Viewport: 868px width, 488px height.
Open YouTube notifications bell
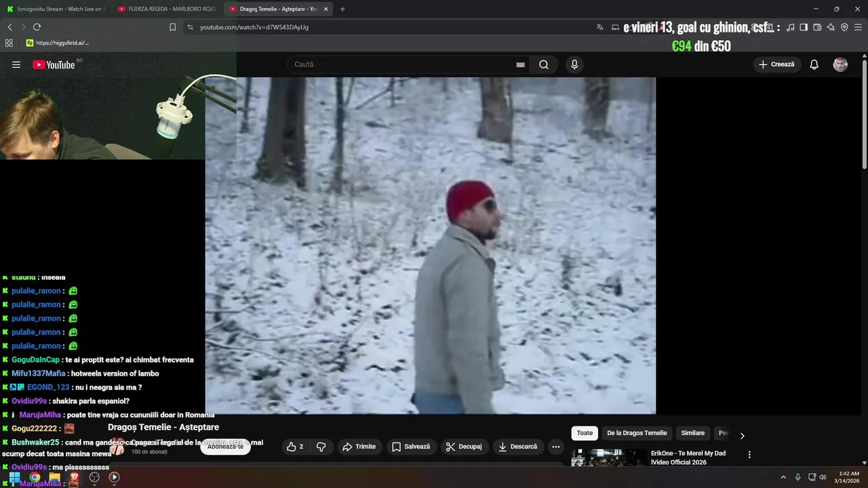[x=814, y=64]
